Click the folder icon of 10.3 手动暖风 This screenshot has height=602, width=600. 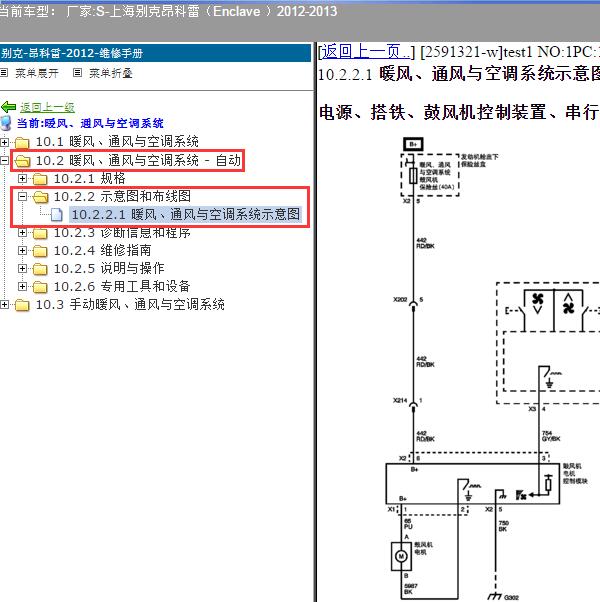[22, 305]
